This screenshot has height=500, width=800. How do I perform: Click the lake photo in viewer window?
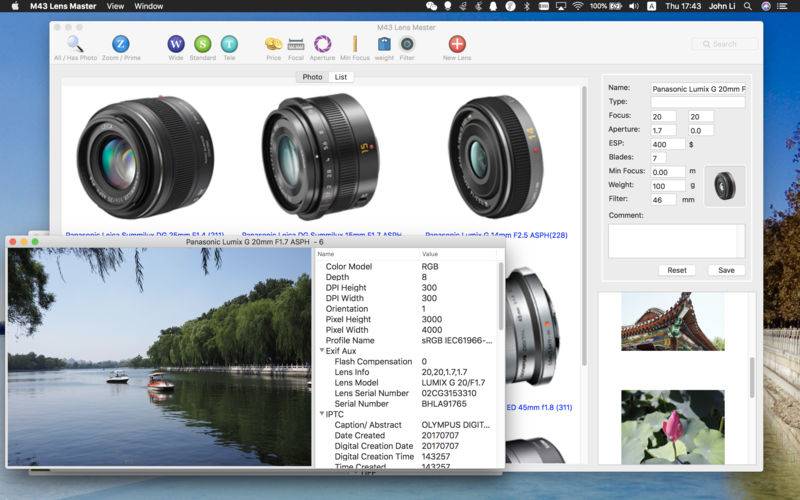(159, 357)
